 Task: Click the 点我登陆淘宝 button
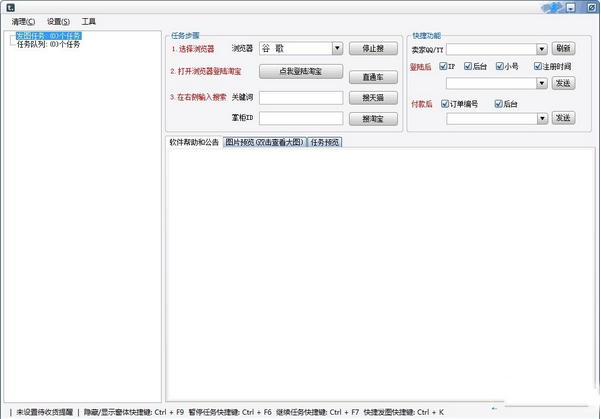[x=301, y=71]
